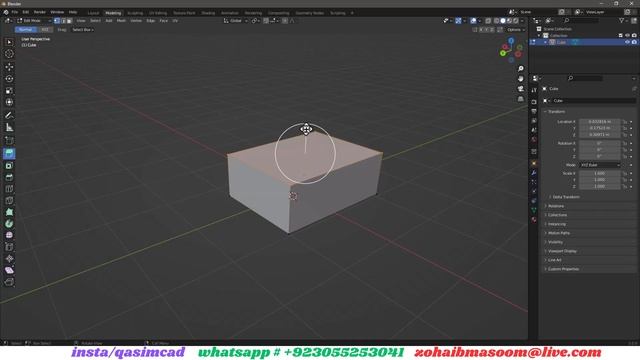Open the File menu
The height and width of the screenshot is (360, 640).
pyautogui.click(x=15, y=12)
